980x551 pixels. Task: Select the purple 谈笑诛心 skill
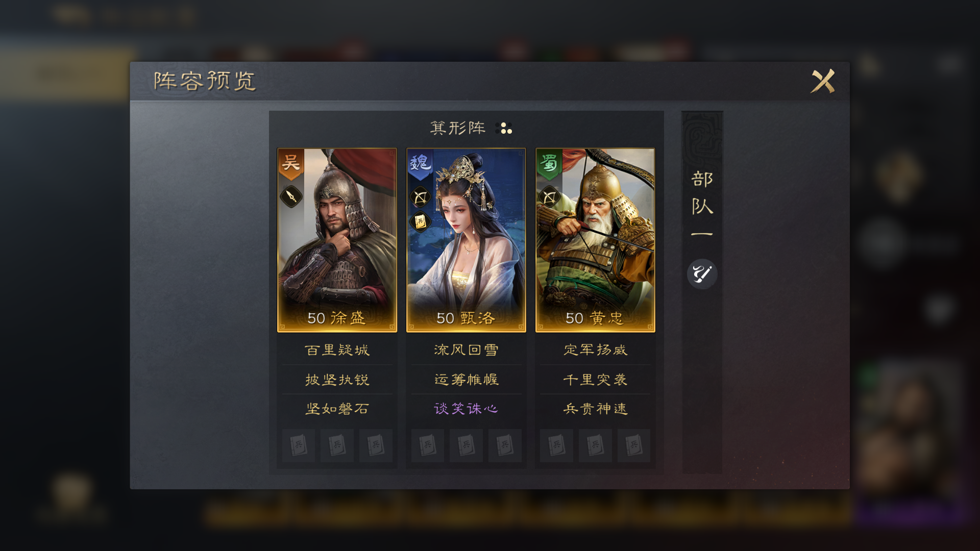pos(466,409)
